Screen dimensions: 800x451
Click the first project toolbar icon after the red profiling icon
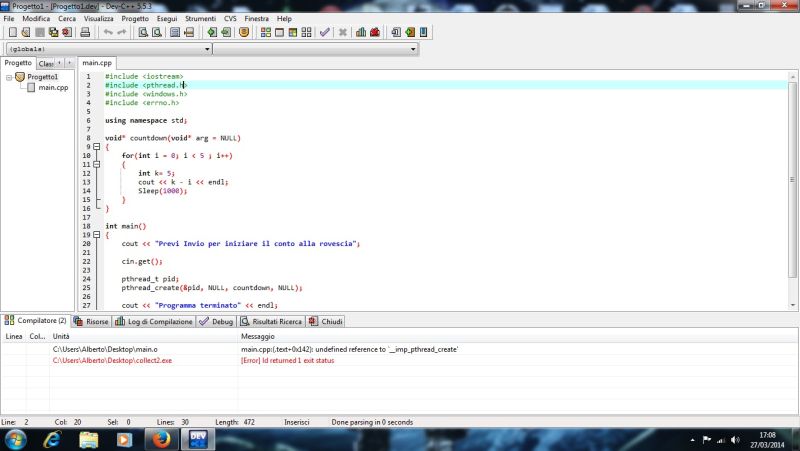pyautogui.click(x=396, y=32)
